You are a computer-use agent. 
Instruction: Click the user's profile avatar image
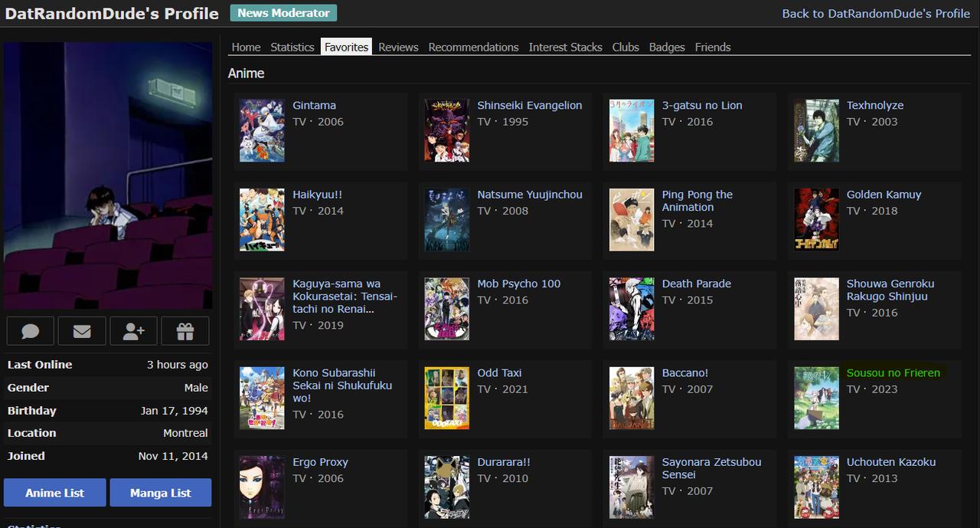[x=108, y=175]
